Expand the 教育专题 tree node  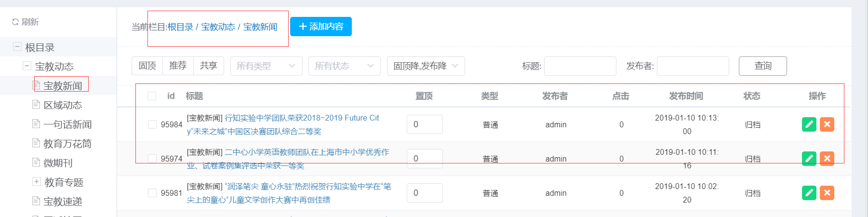pyautogui.click(x=37, y=182)
